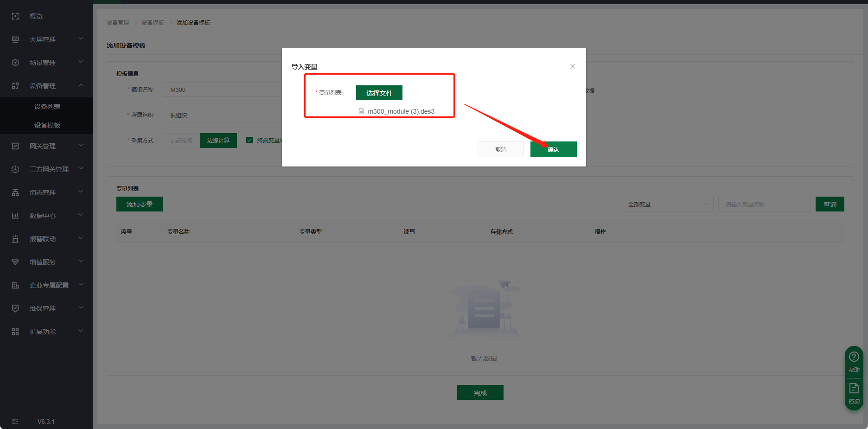Click the 报警联动 alarm icon
The height and width of the screenshot is (429, 868).
point(15,239)
